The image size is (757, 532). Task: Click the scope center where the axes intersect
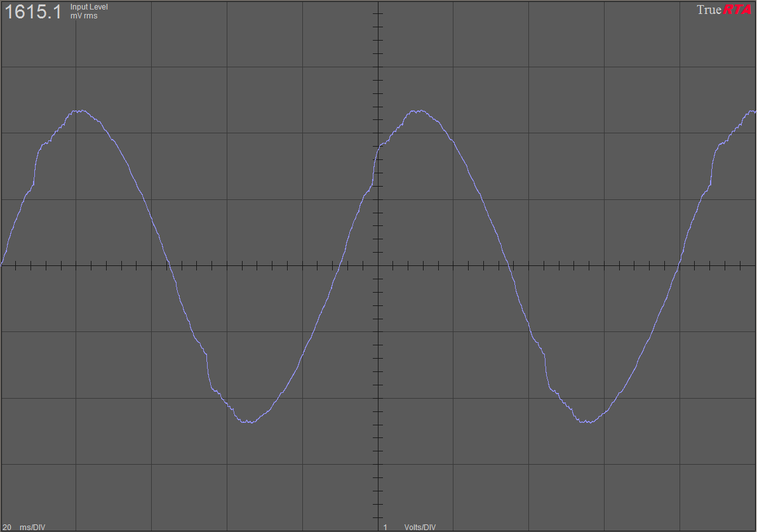click(378, 266)
